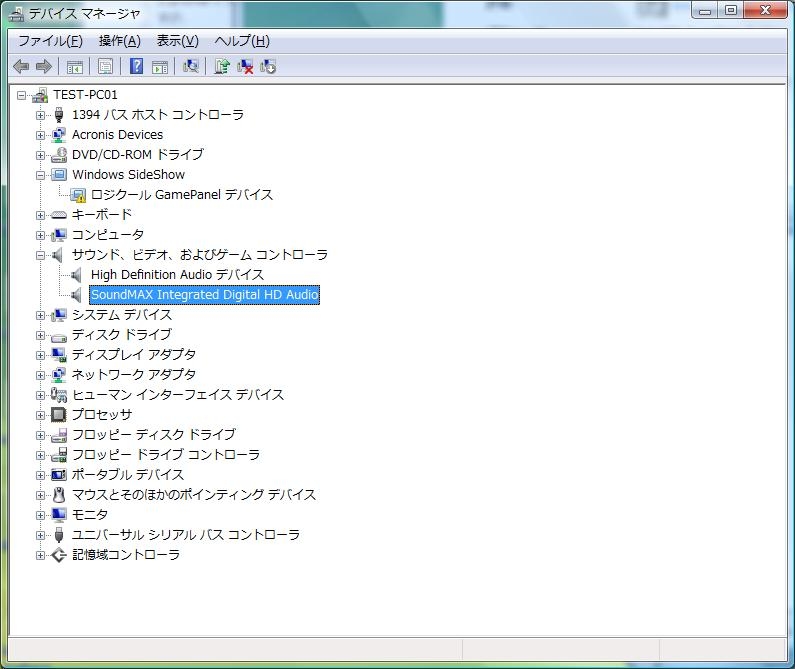Screen dimensions: 795x669
Task: Select ロジクール GamePanel デバイス entry
Action: pos(182,195)
